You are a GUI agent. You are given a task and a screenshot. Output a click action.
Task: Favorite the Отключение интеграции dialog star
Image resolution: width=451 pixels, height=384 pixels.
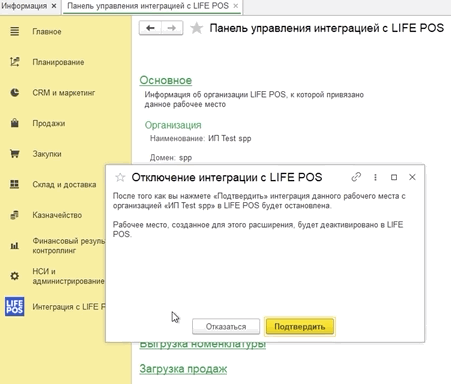[x=120, y=177]
